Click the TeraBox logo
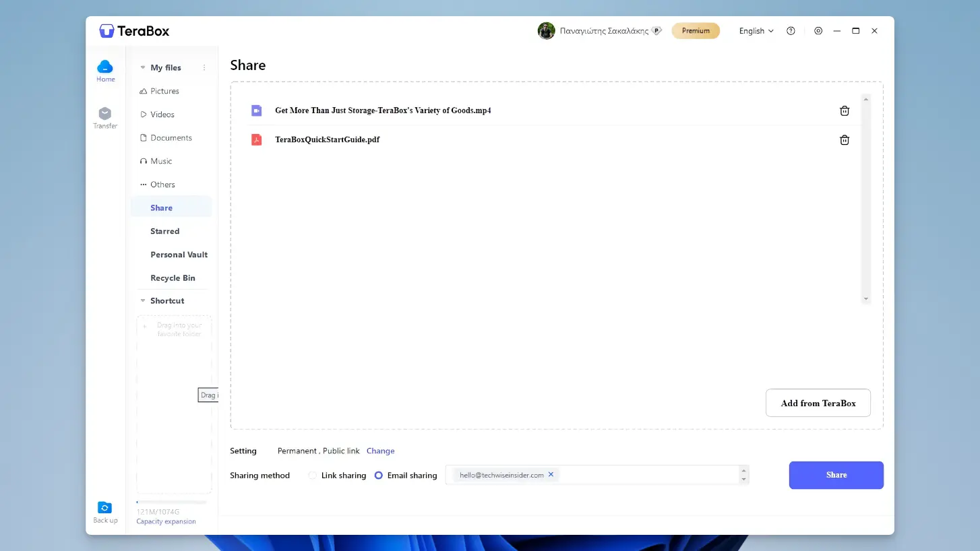The image size is (980, 551). tap(133, 30)
